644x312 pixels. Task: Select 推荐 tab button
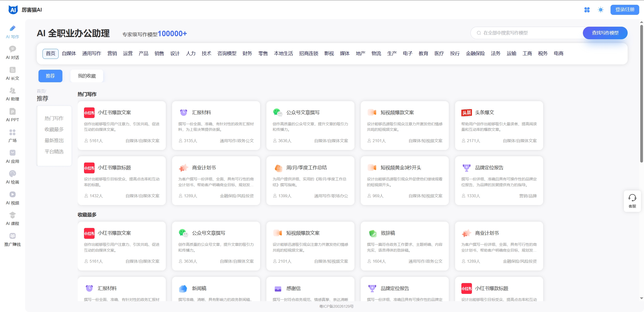tap(50, 76)
